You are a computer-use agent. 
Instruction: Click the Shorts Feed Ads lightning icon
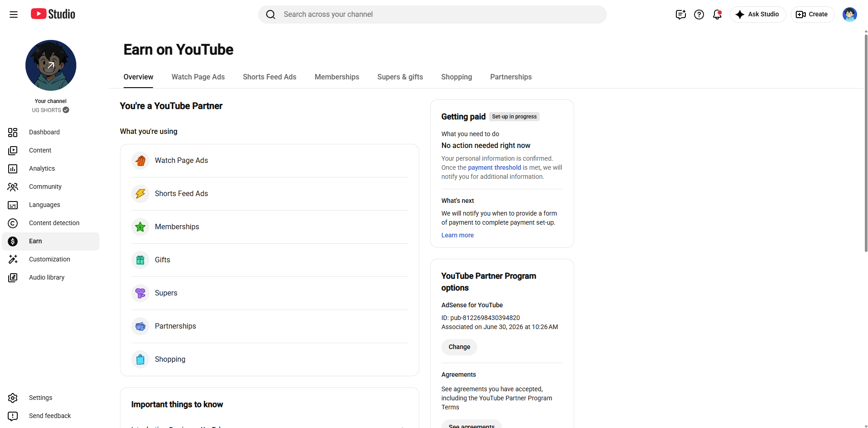point(140,194)
